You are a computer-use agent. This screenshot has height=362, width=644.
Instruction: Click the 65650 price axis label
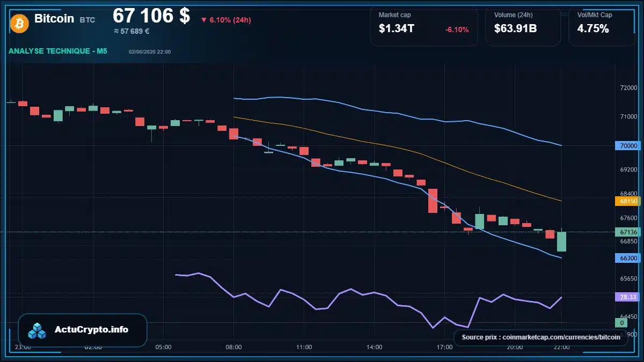point(628,279)
